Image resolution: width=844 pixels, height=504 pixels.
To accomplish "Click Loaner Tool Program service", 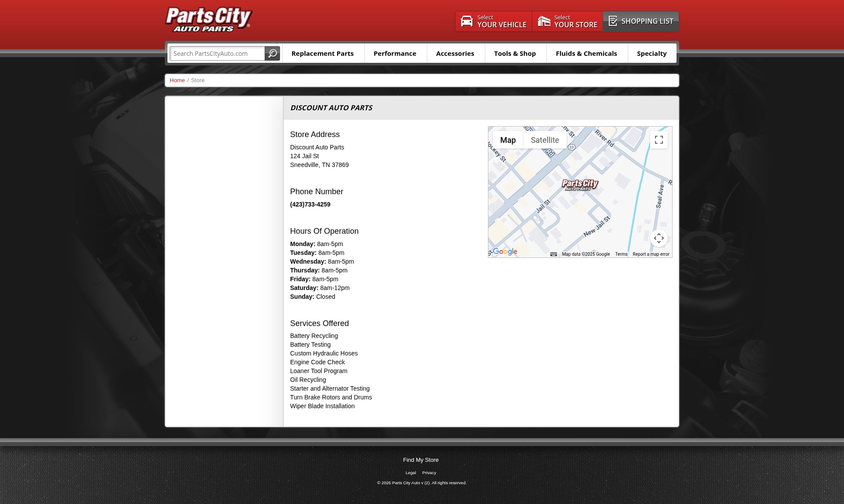I will coord(319,371).
